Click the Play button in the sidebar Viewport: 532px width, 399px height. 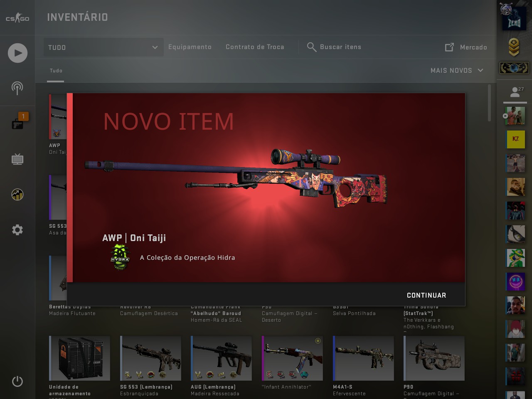coord(17,53)
